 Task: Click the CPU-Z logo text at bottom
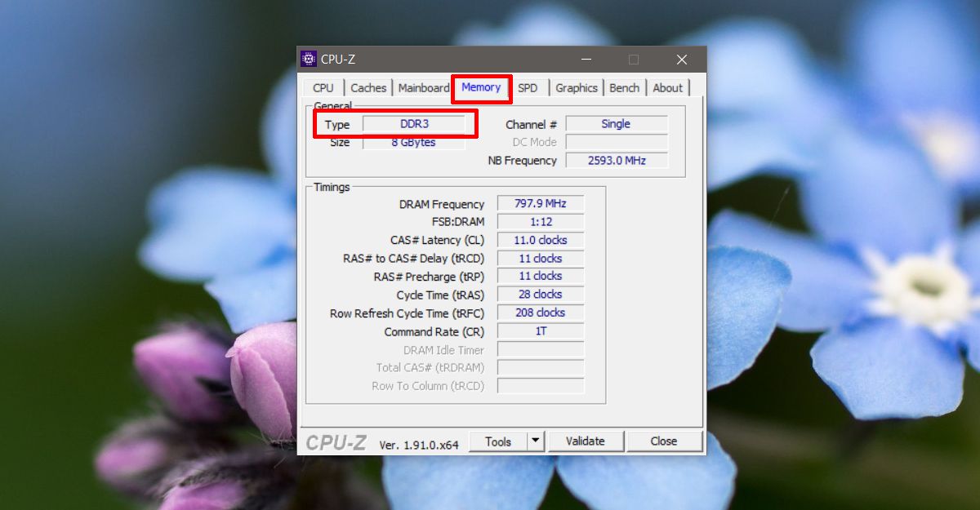pyautogui.click(x=336, y=443)
